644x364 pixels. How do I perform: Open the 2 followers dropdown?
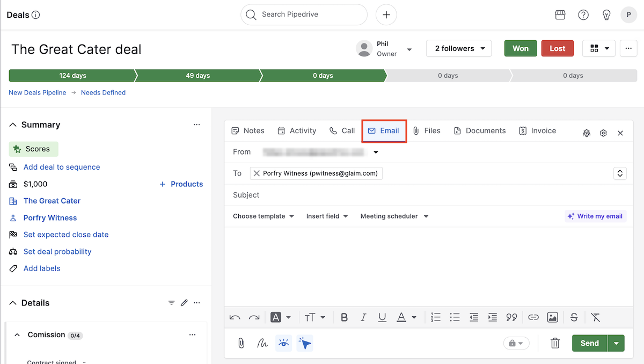click(459, 48)
